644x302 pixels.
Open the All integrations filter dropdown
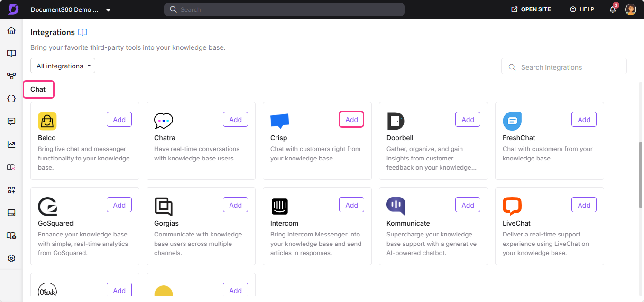(x=62, y=66)
